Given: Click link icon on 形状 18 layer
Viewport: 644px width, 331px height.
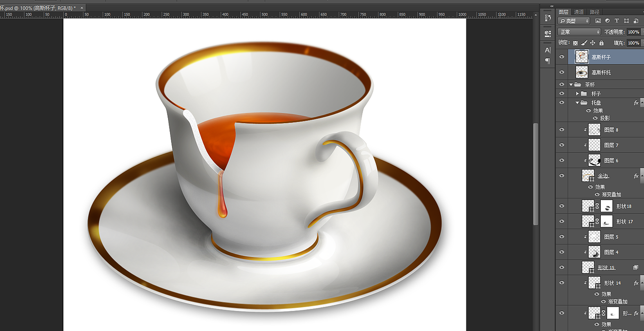Looking at the screenshot, I should pos(598,206).
